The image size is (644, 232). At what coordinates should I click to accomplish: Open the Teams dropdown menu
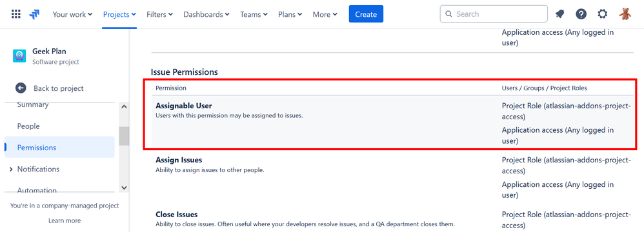pos(254,14)
